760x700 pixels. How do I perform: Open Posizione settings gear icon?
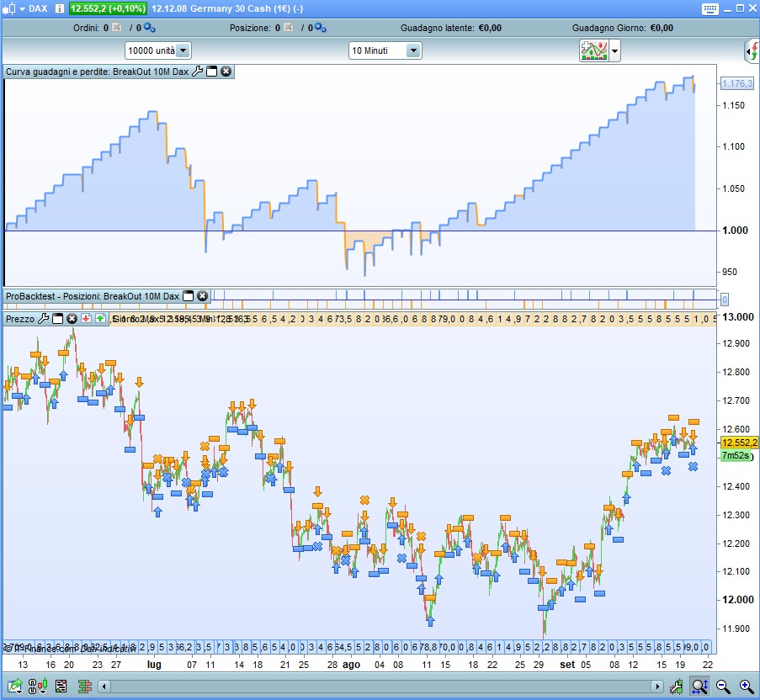321,28
